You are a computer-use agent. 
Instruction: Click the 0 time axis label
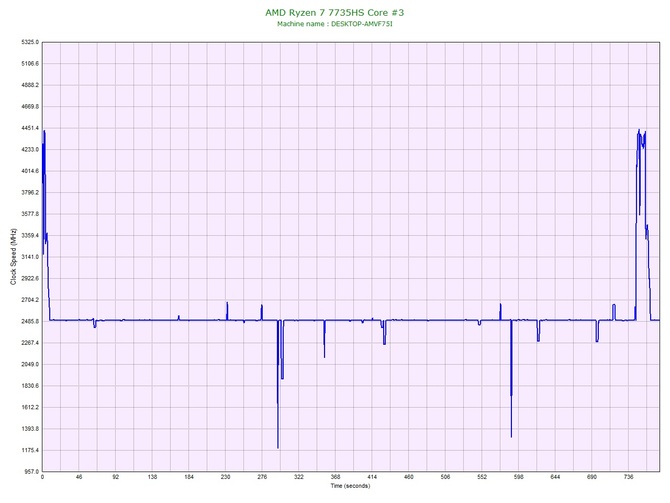42,477
